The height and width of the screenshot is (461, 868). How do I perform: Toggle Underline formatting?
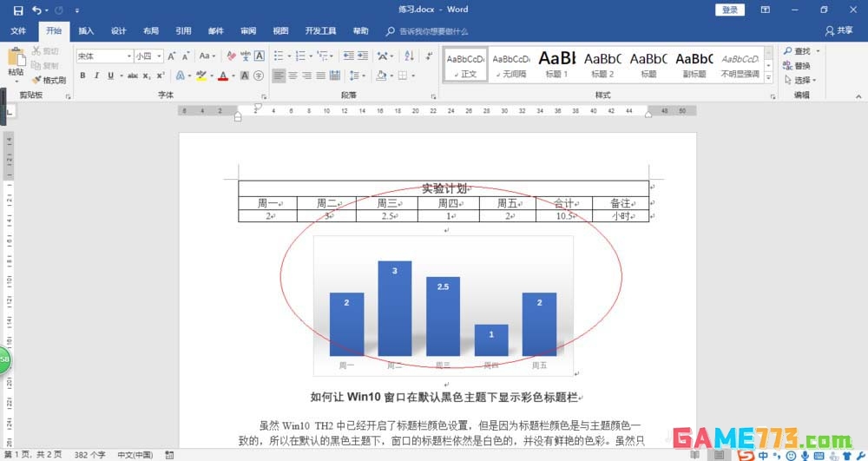[x=111, y=76]
